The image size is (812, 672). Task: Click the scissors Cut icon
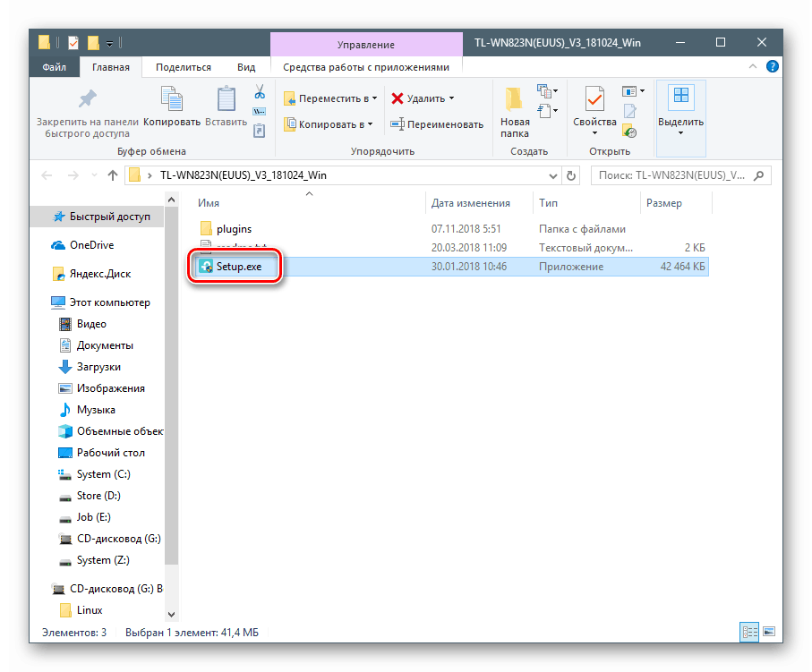[x=260, y=91]
